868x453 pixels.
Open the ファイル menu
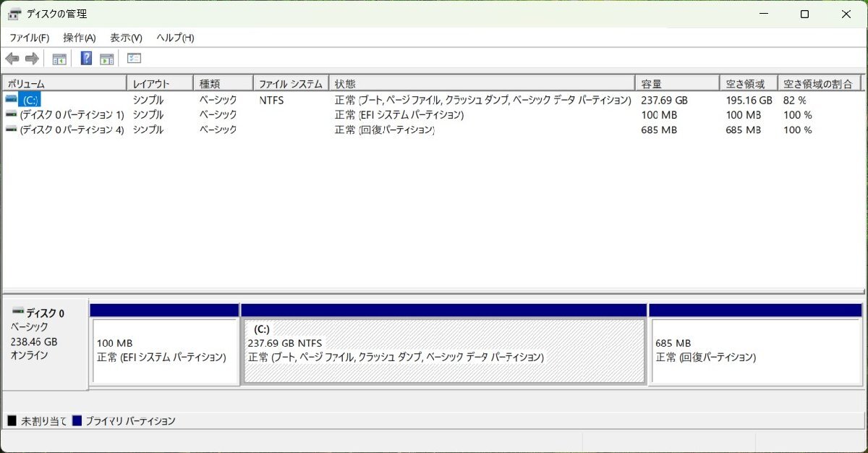[x=25, y=38]
